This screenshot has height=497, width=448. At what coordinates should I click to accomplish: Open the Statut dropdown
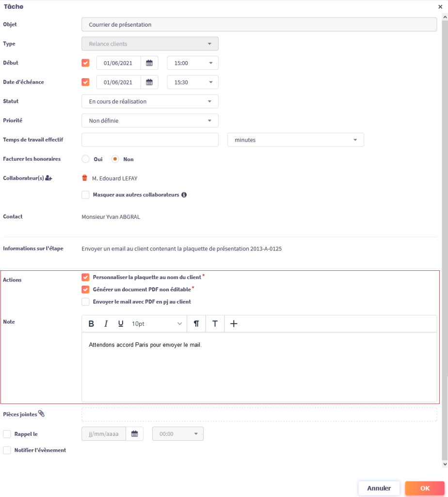pyautogui.click(x=150, y=101)
